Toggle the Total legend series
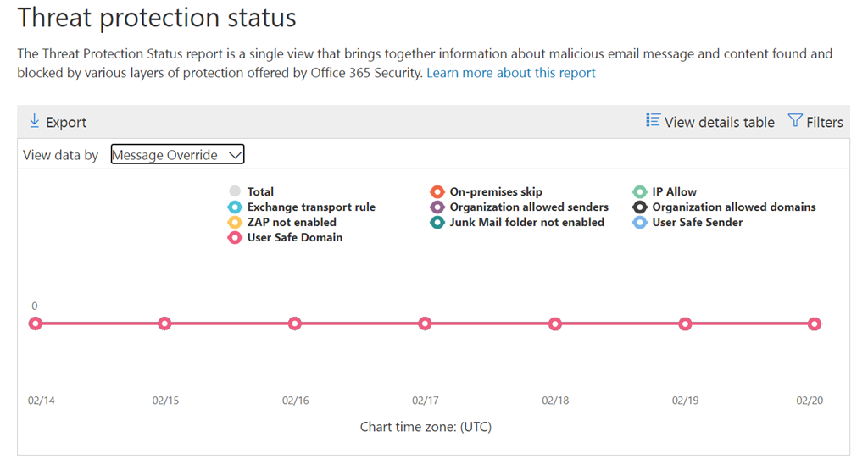 235,192
